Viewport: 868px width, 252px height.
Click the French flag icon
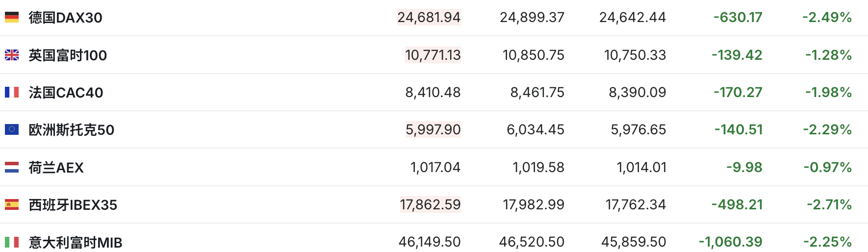(x=12, y=92)
